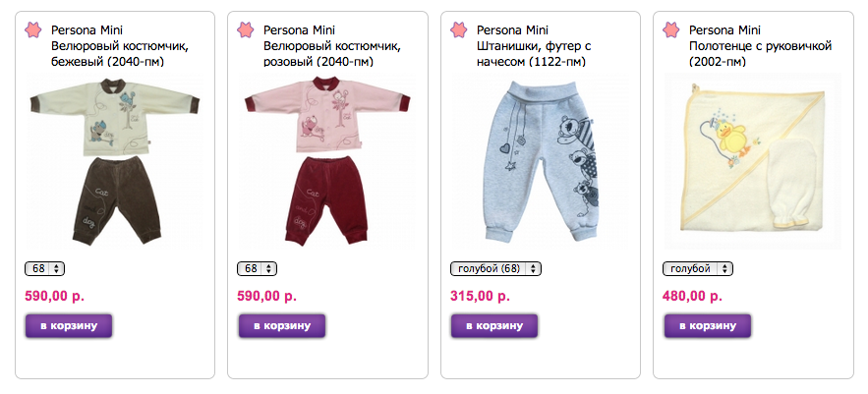Open the beige velour suit product image
The height and width of the screenshot is (394, 868).
tap(114, 161)
